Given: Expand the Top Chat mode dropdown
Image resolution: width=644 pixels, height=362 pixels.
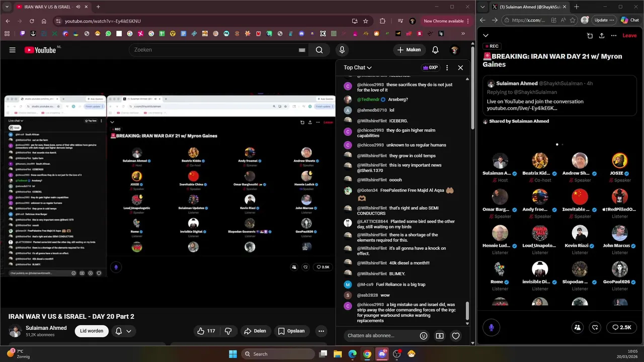Looking at the screenshot, I should tap(358, 67).
